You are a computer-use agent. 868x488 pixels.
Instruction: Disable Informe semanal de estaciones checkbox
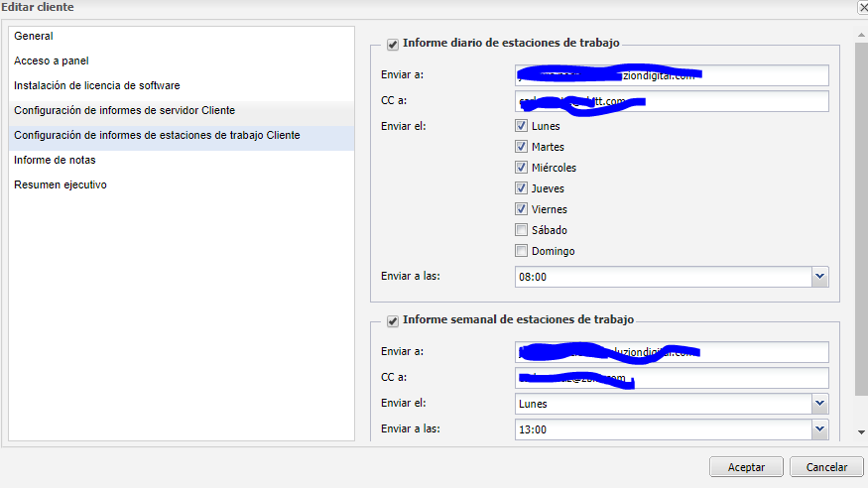coord(393,320)
